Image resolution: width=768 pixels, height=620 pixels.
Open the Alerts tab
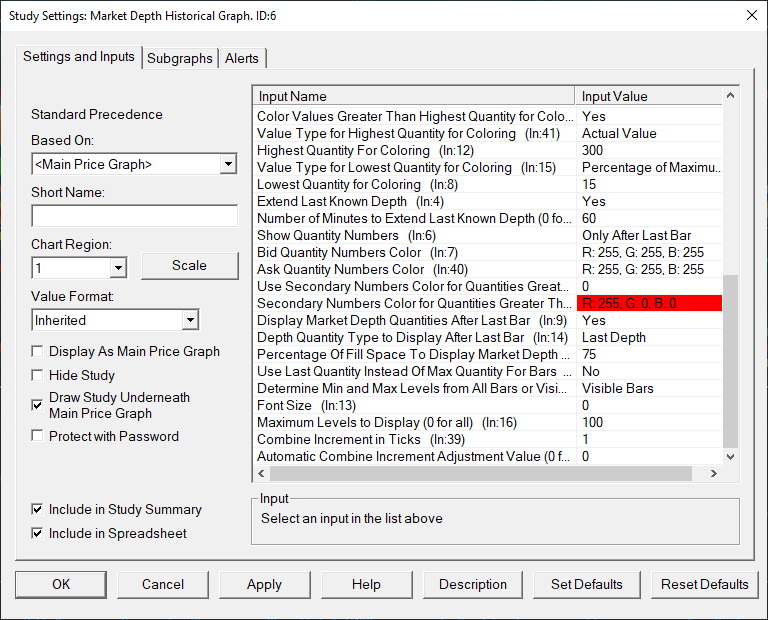click(x=242, y=58)
